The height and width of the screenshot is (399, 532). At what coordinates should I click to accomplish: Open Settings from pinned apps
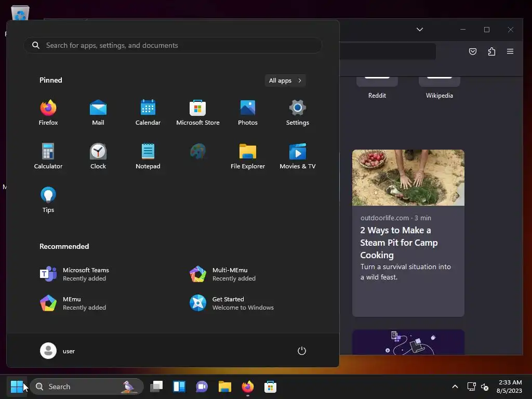(298, 113)
